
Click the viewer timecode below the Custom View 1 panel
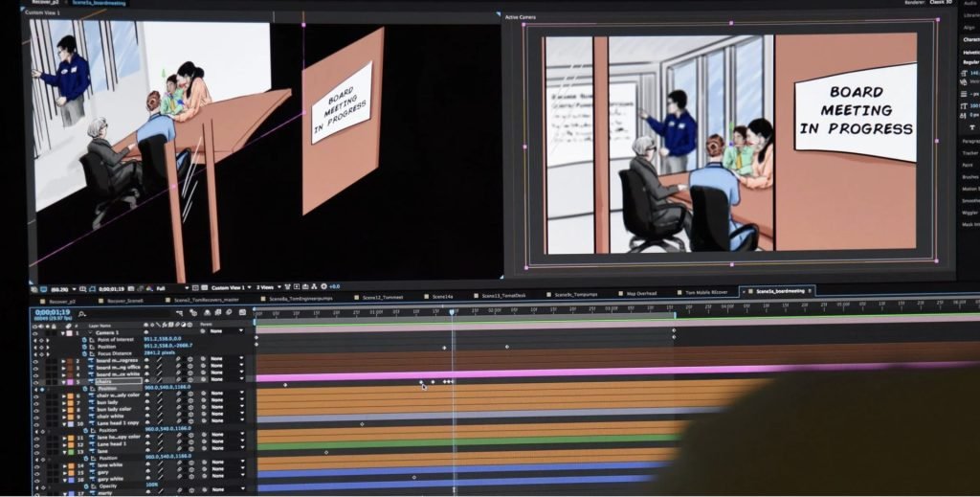point(112,289)
